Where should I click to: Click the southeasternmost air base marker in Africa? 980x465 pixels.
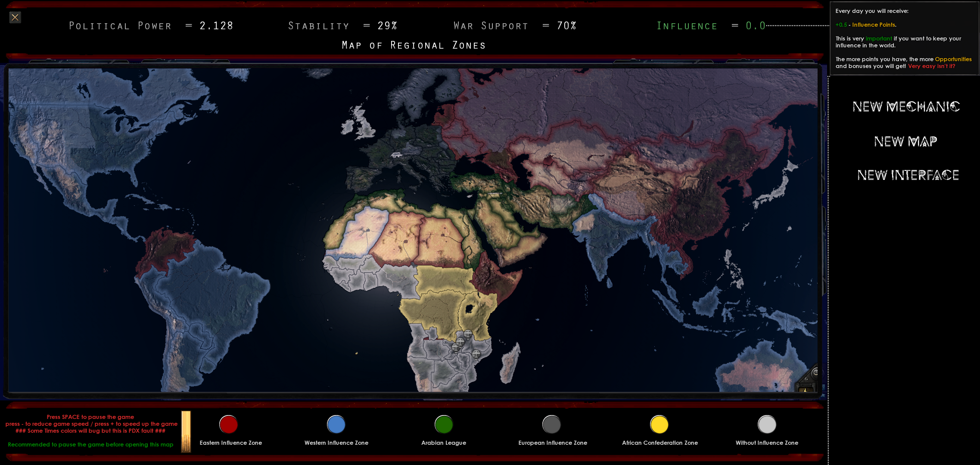click(x=476, y=354)
